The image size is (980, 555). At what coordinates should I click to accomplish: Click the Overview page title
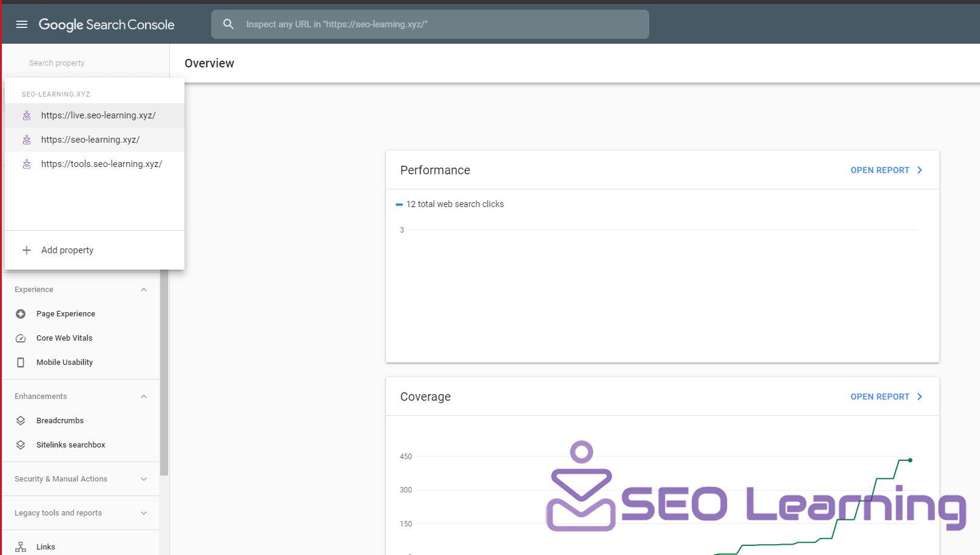(x=209, y=63)
